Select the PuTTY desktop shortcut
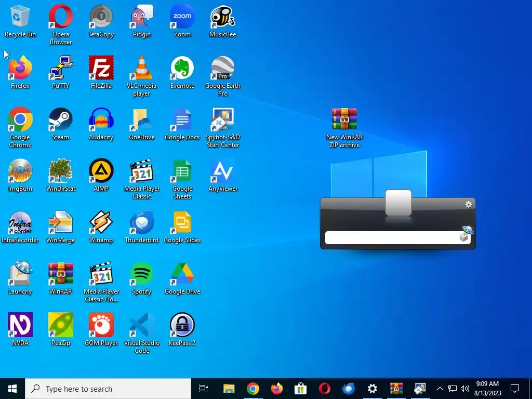The height and width of the screenshot is (399, 532). [x=61, y=73]
